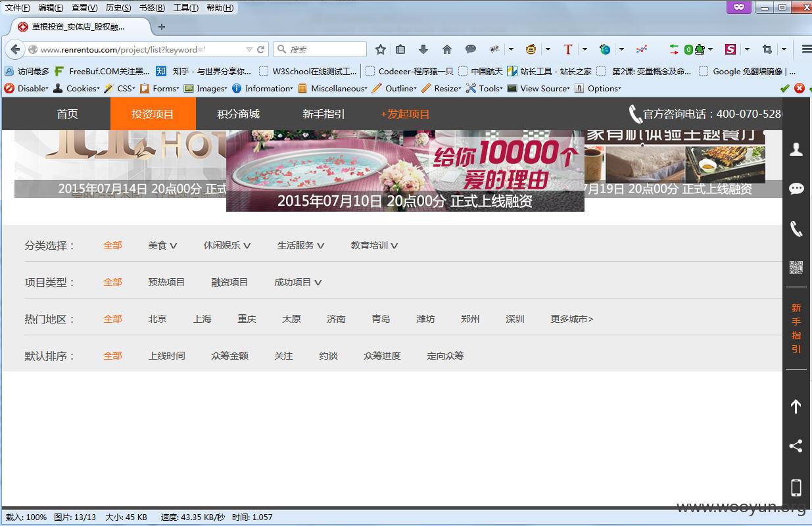
Task: Open the 书签(B) menu
Action: pyautogui.click(x=152, y=8)
